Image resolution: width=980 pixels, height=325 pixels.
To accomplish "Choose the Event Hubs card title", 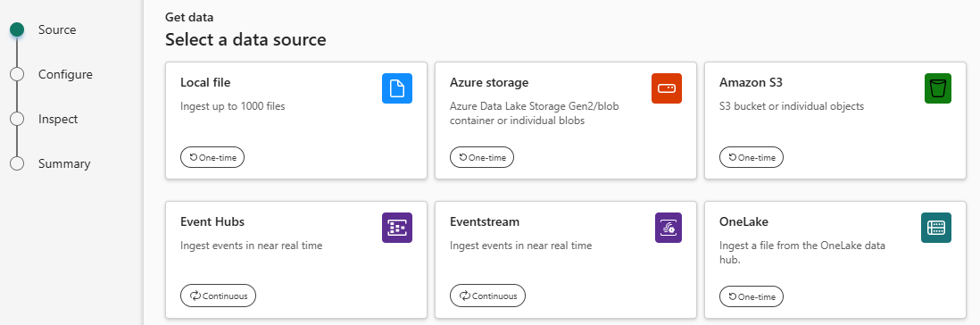I will pos(212,221).
